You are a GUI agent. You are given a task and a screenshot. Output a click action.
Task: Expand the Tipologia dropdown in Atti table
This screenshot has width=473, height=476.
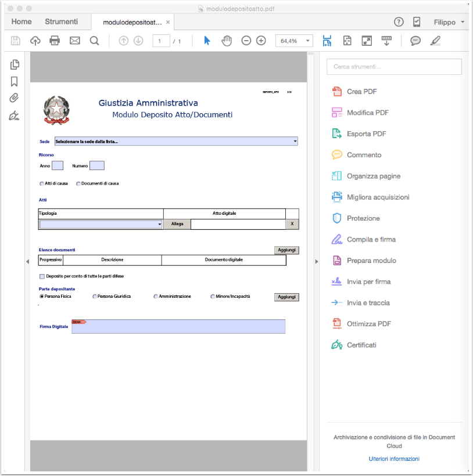[x=101, y=224]
